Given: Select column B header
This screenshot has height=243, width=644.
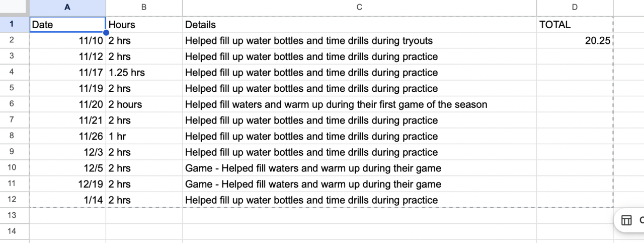Looking at the screenshot, I should pos(144,8).
